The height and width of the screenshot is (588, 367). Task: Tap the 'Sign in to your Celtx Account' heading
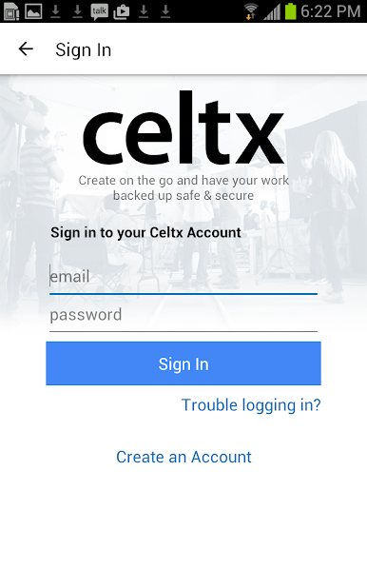[145, 233]
